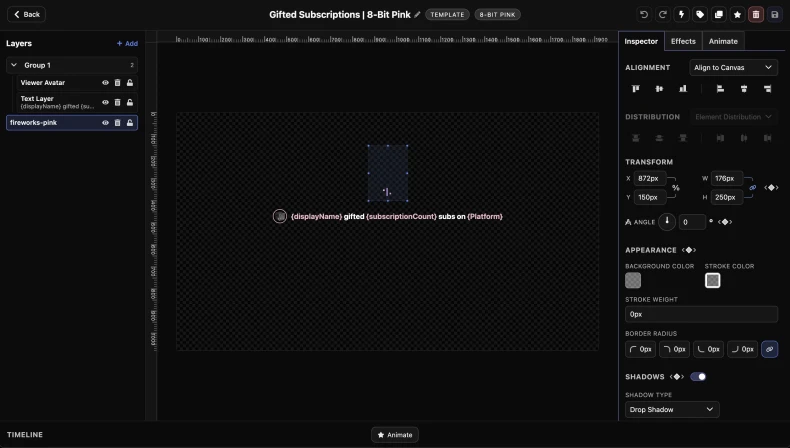The image size is (790, 448).
Task: Lock the Viewer Avatar layer
Action: tap(130, 83)
